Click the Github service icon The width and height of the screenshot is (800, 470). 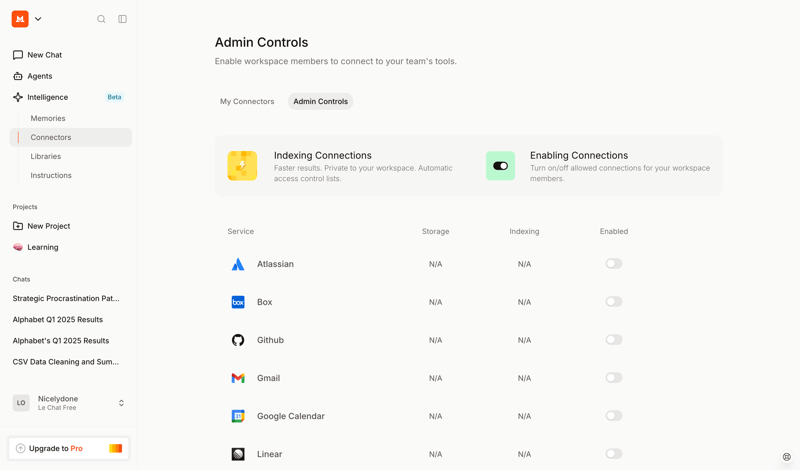238,340
